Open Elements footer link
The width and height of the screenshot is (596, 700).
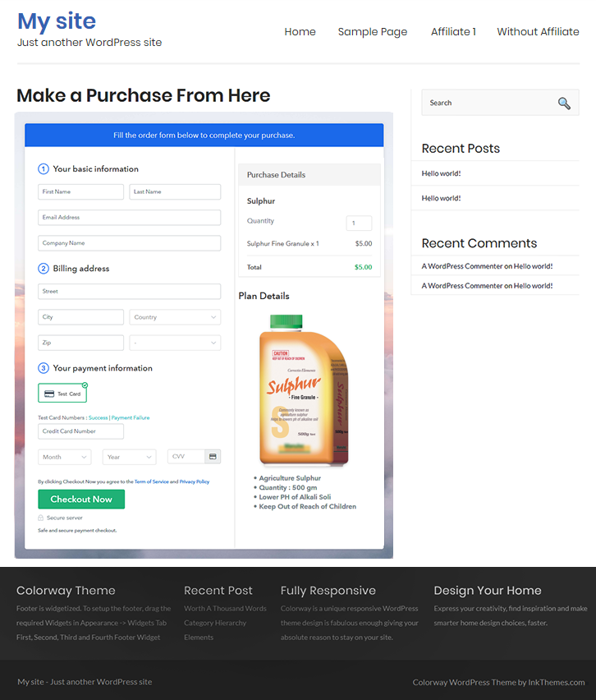(199, 637)
